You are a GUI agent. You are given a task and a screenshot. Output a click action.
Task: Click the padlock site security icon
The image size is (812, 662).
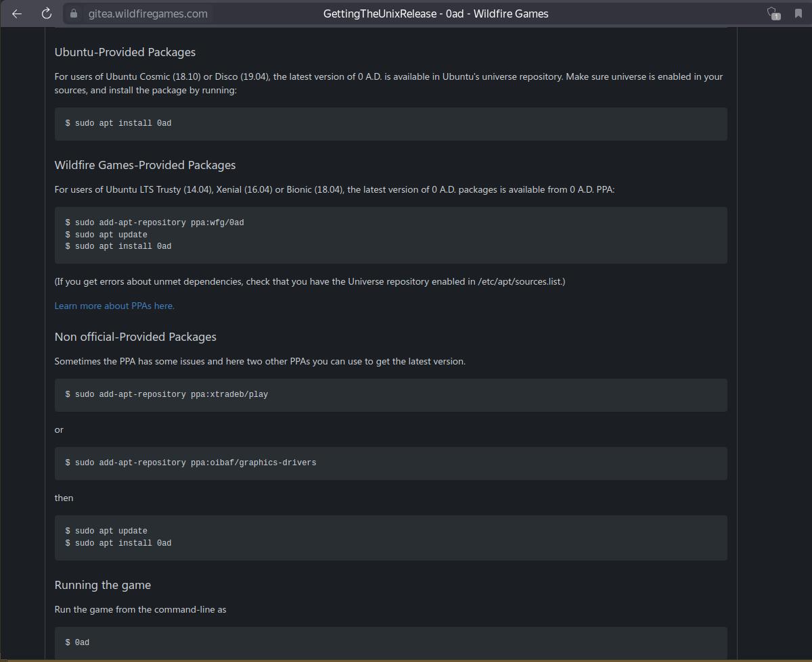pyautogui.click(x=74, y=14)
